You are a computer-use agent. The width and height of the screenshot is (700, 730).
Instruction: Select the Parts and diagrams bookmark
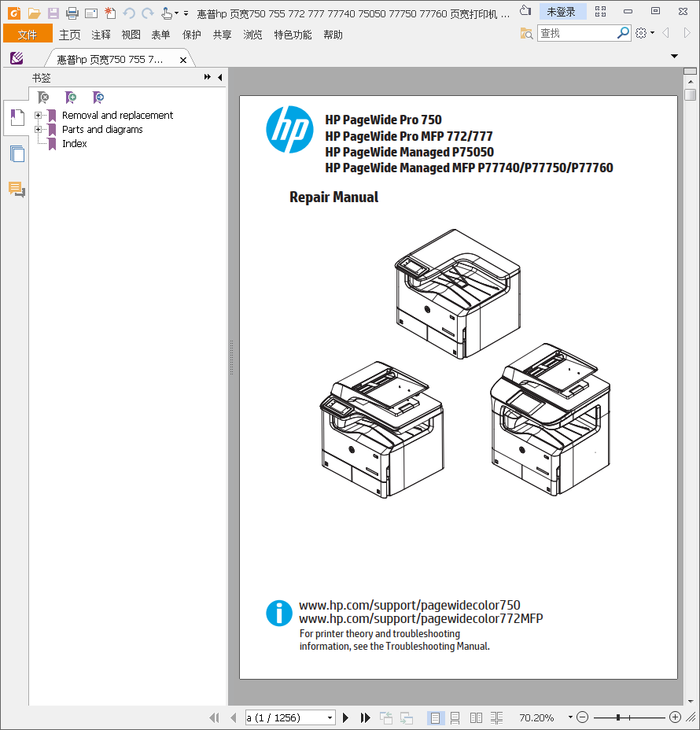[x=102, y=130]
